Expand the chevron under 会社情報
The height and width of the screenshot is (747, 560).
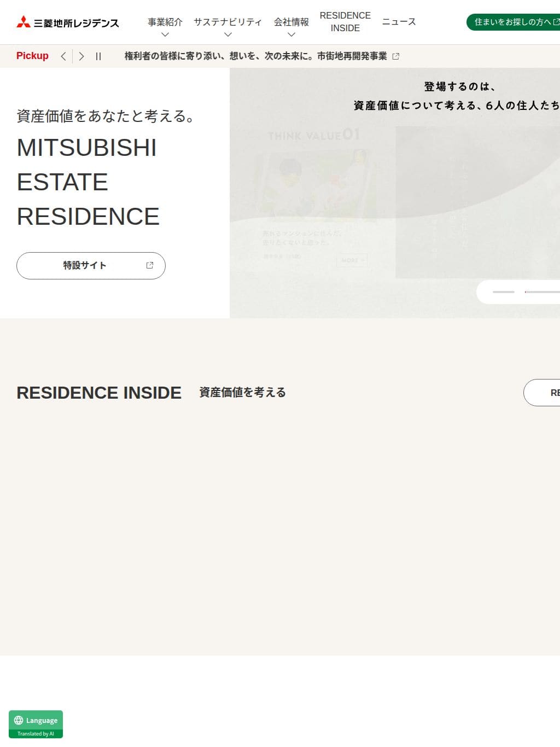pos(291,34)
